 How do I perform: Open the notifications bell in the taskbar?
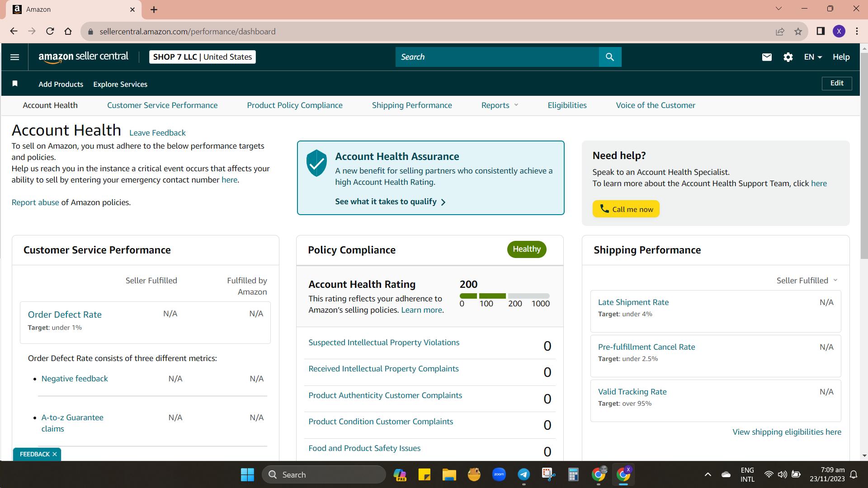coord(854,474)
